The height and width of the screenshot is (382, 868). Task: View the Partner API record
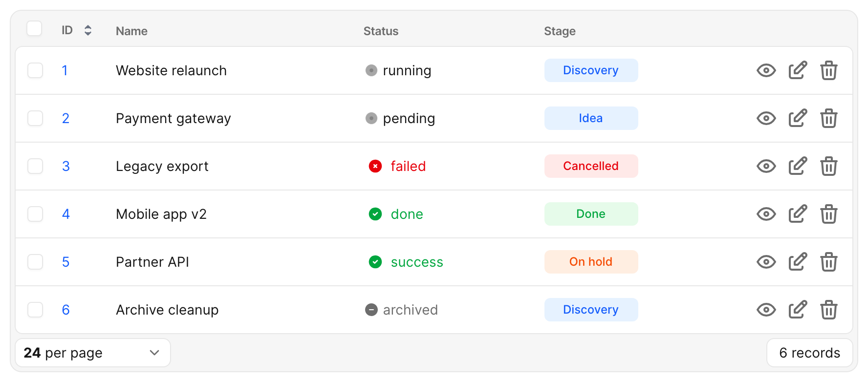pos(766,262)
